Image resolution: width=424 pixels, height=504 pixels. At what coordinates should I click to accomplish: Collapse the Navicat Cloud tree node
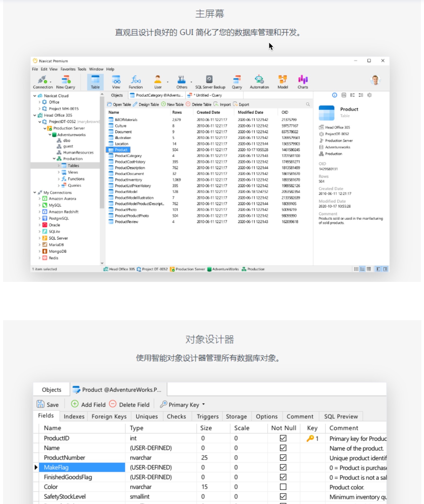point(35,96)
